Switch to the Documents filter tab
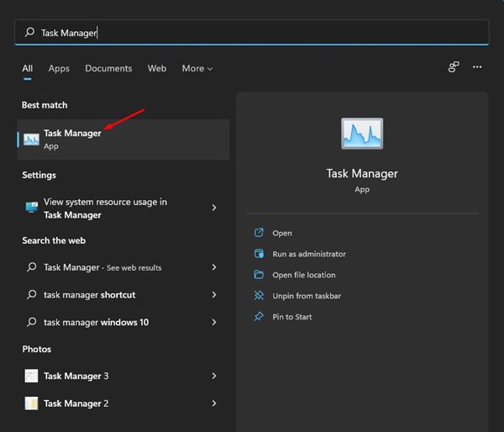This screenshot has height=432, width=504. click(x=108, y=68)
